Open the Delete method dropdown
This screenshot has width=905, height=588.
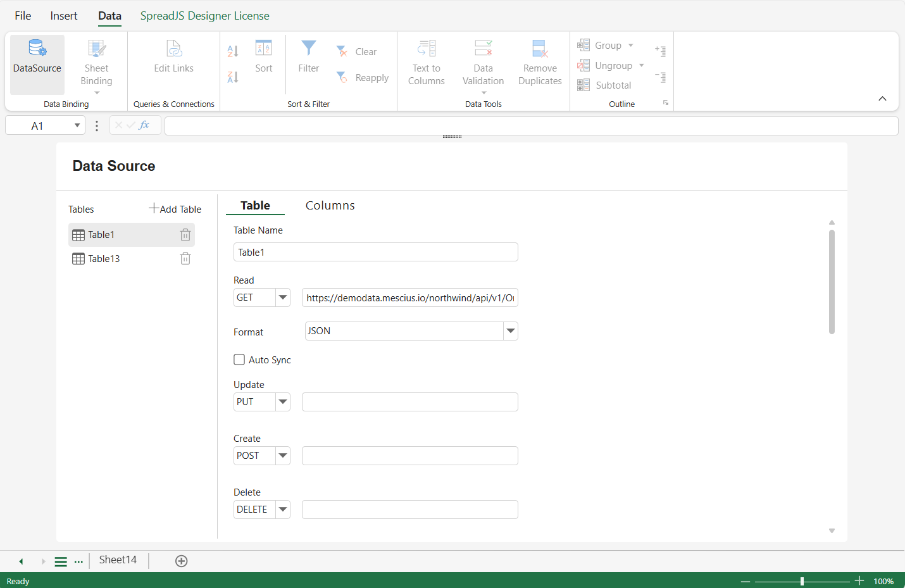click(x=283, y=510)
